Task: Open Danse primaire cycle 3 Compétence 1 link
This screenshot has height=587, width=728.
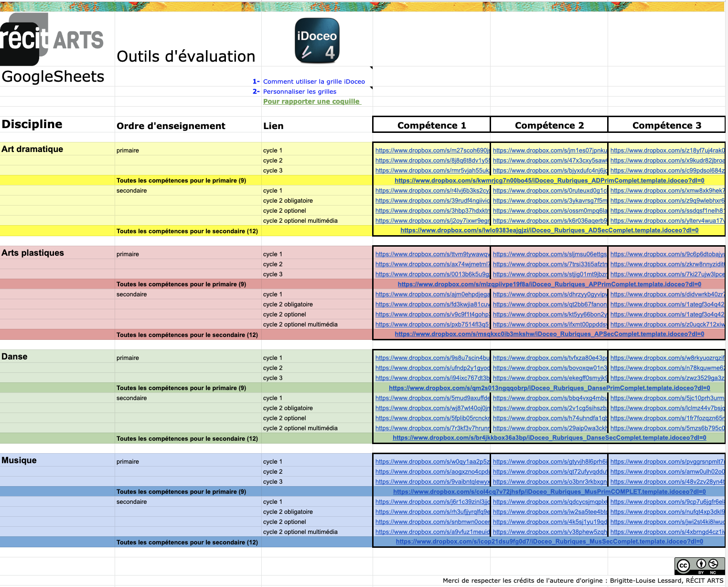Action: click(x=432, y=378)
